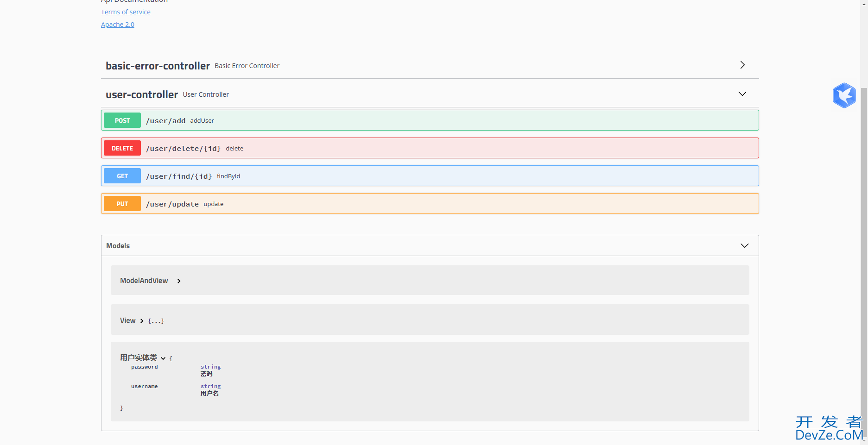
Task: Click the basic-error-controller heading
Action: 158,66
